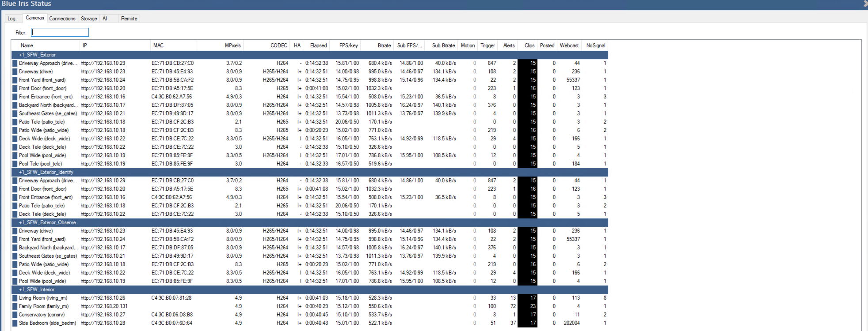Screen dimensions: 868x331
Task: Select the Living Room (living_rm) camera row
Action: (x=309, y=298)
